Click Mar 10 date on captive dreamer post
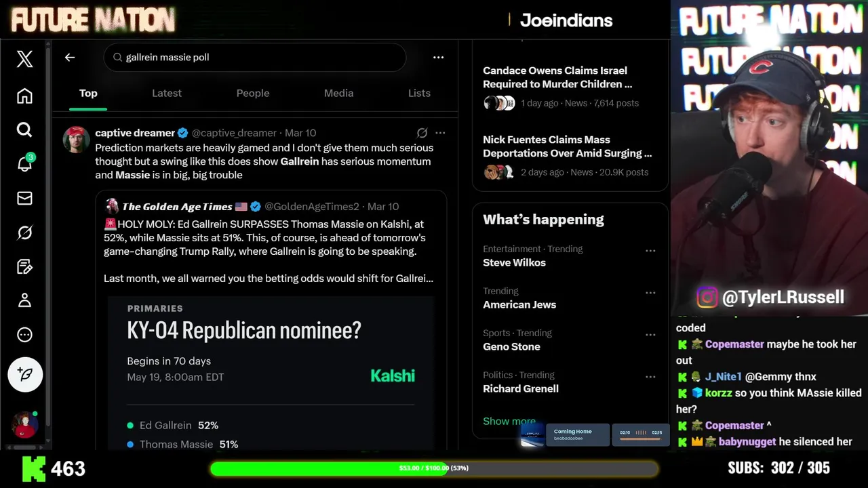 300,133
